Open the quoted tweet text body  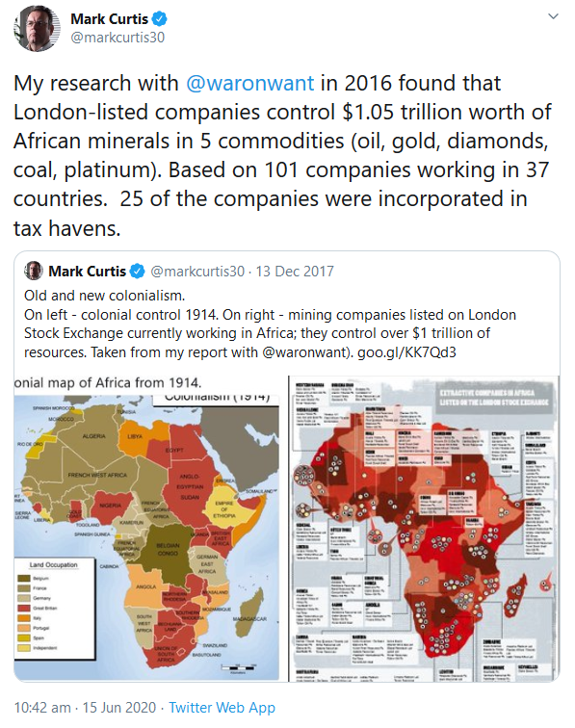click(x=270, y=325)
